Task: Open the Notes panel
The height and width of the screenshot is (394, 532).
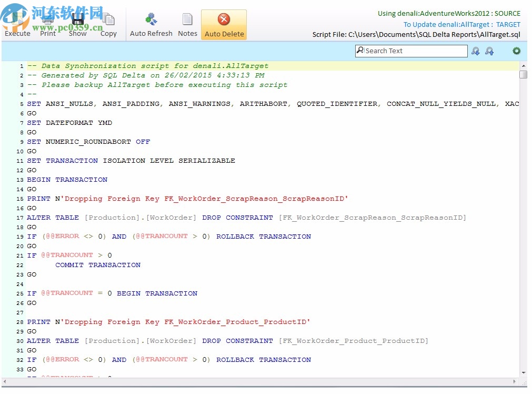Action: point(187,20)
